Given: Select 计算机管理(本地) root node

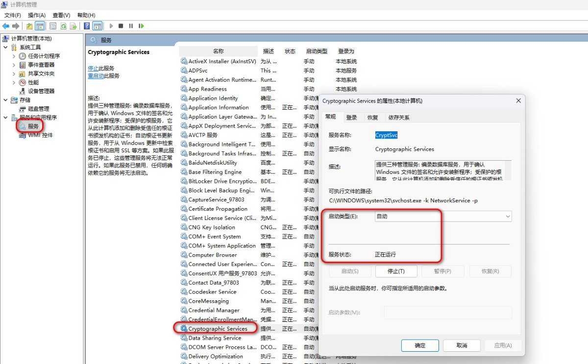Looking at the screenshot, I should 31,39.
